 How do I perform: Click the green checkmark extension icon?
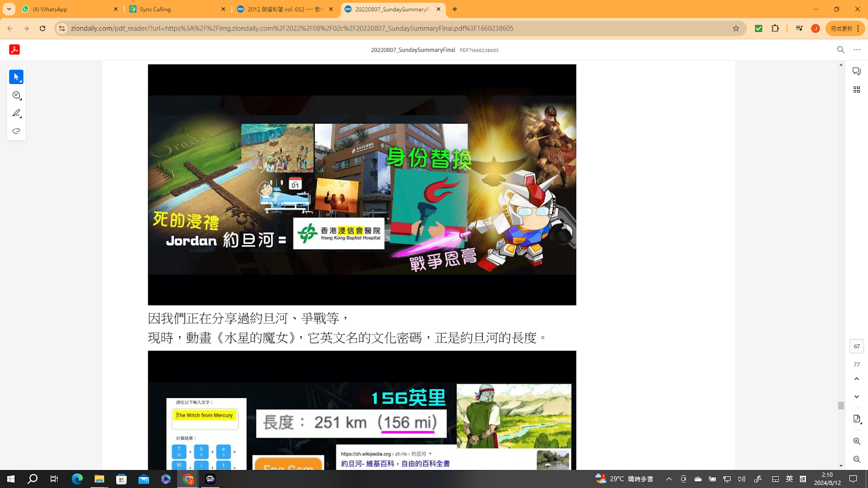click(x=758, y=28)
